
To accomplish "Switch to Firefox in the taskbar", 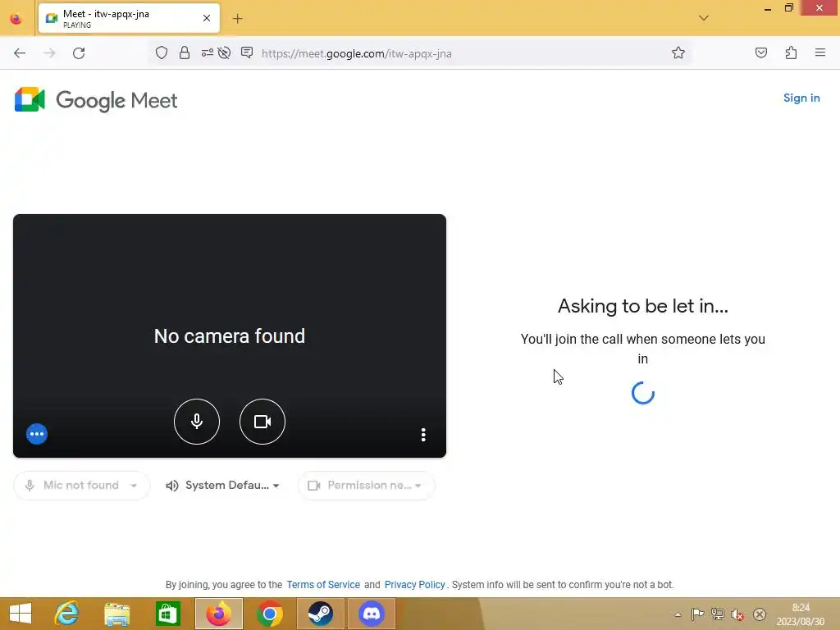I will pos(218,614).
